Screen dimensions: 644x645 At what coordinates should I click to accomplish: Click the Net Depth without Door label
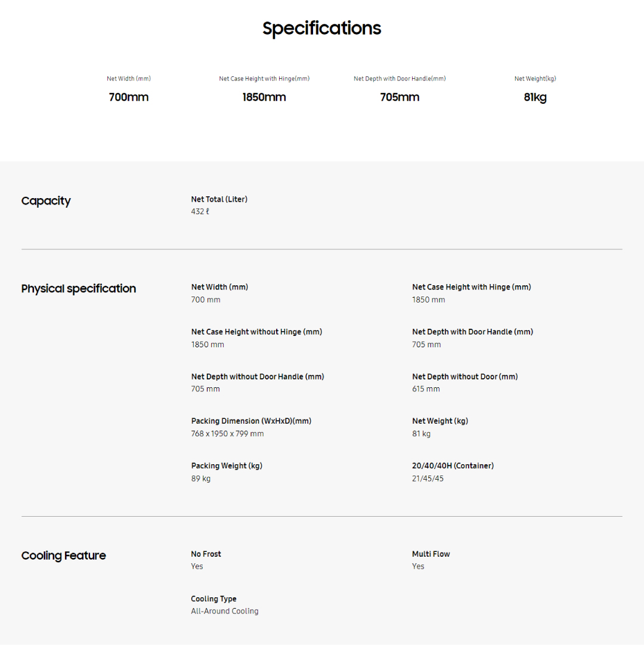coord(465,376)
